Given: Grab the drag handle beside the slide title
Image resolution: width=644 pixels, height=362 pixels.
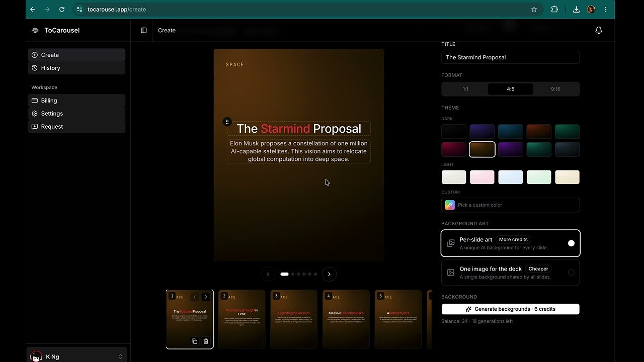Looking at the screenshot, I should [x=227, y=122].
